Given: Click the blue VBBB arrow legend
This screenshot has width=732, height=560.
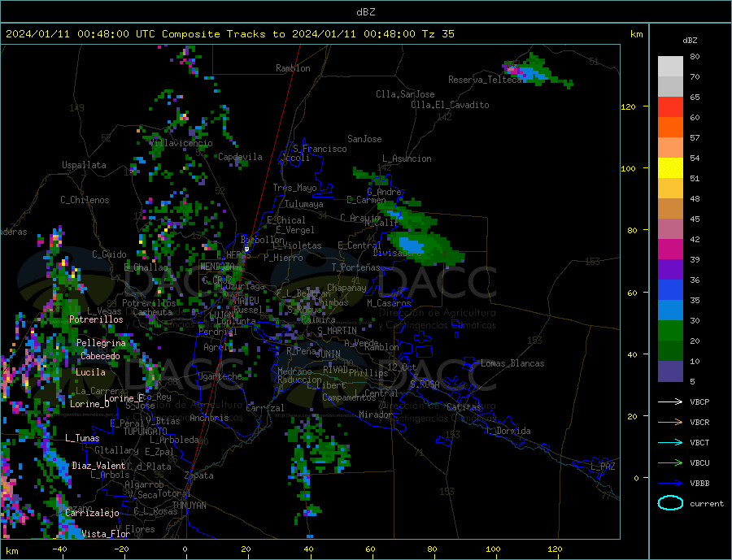Looking at the screenshot, I should (670, 483).
